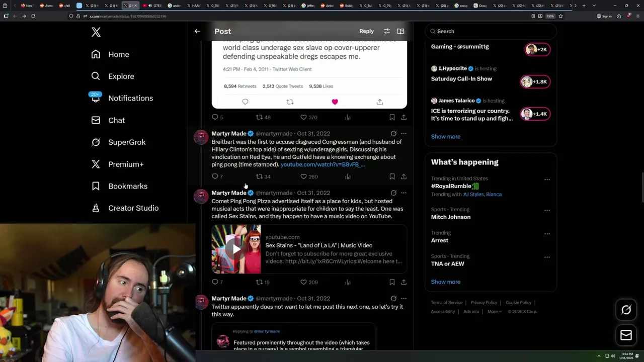Open Premium+ in the sidebar
This screenshot has height=362, width=644.
[x=117, y=164]
